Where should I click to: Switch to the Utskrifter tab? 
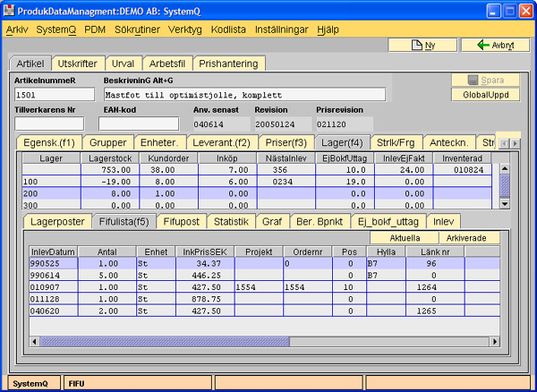pos(77,64)
